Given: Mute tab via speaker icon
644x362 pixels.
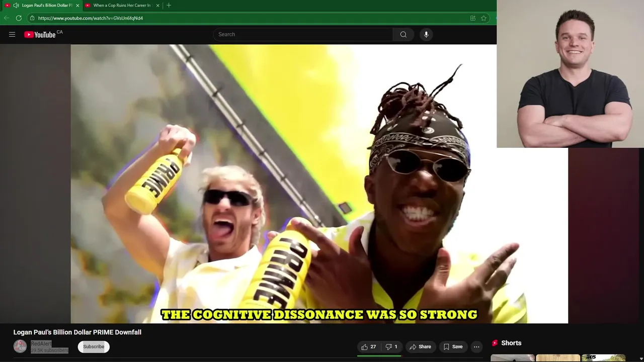Looking at the screenshot, I should [x=16, y=6].
